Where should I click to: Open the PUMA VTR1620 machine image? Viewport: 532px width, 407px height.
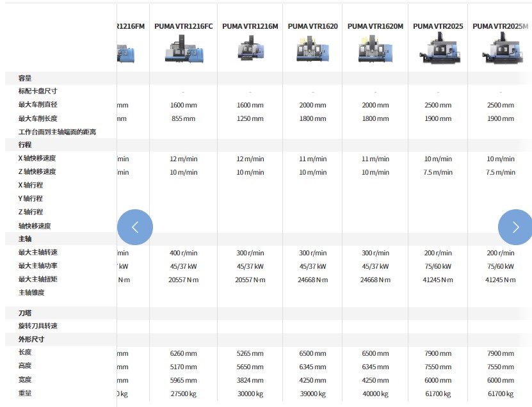click(313, 50)
